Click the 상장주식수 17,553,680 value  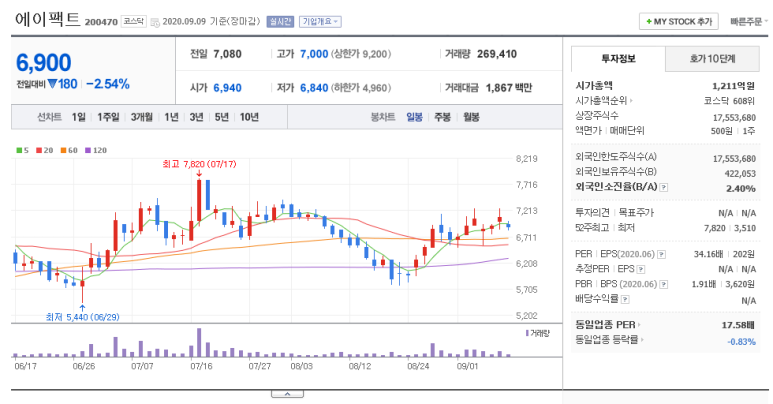click(x=734, y=117)
